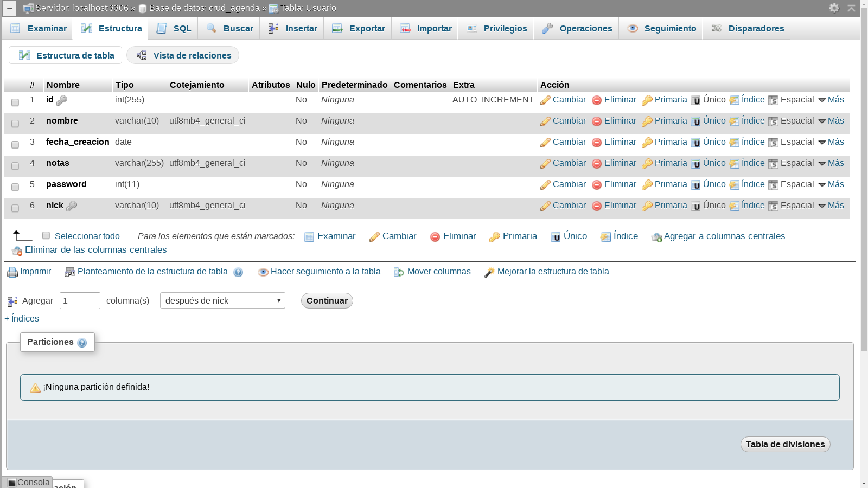Expand the Más menu for id row

(831, 100)
